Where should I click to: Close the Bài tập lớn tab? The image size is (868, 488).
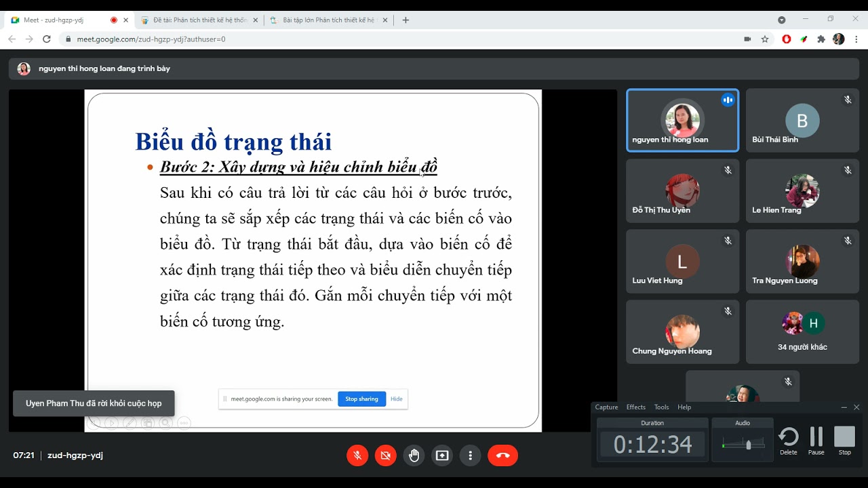coord(385,20)
